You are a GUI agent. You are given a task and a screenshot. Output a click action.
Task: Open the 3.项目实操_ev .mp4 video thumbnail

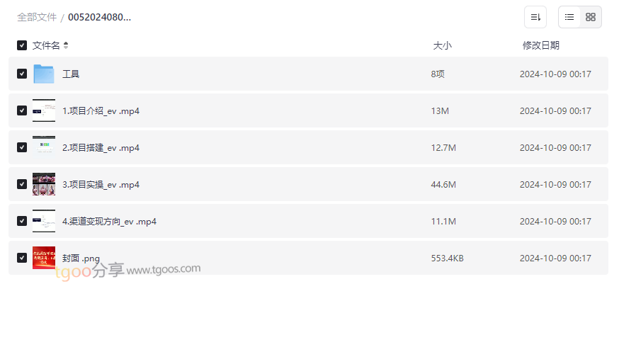44,184
